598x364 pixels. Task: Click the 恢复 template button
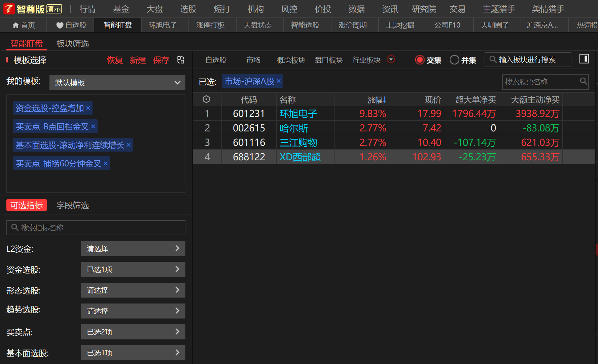pos(115,60)
